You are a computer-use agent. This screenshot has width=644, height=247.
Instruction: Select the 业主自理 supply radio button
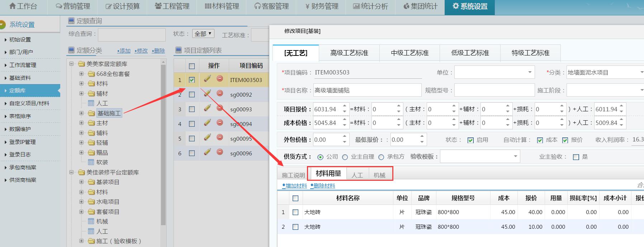(345, 157)
